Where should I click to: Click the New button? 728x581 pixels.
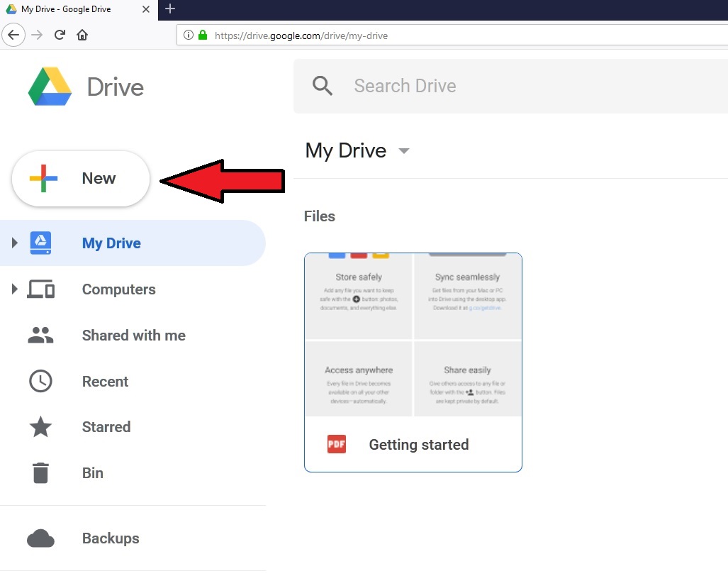[x=80, y=178]
